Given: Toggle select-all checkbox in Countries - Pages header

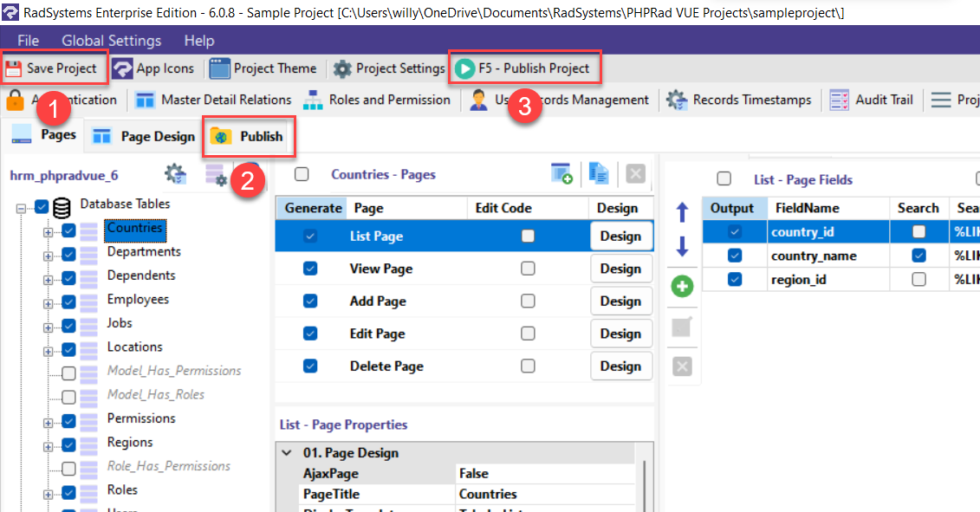Looking at the screenshot, I should click(302, 174).
